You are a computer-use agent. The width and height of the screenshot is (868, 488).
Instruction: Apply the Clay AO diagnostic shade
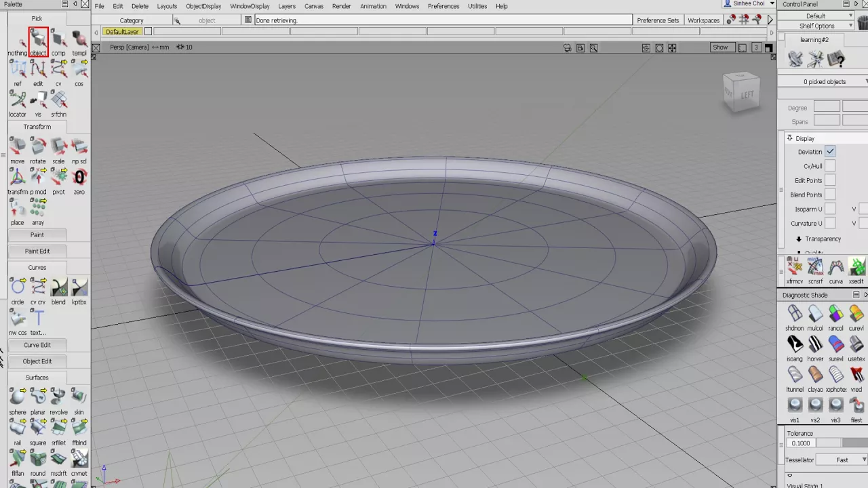[815, 378]
